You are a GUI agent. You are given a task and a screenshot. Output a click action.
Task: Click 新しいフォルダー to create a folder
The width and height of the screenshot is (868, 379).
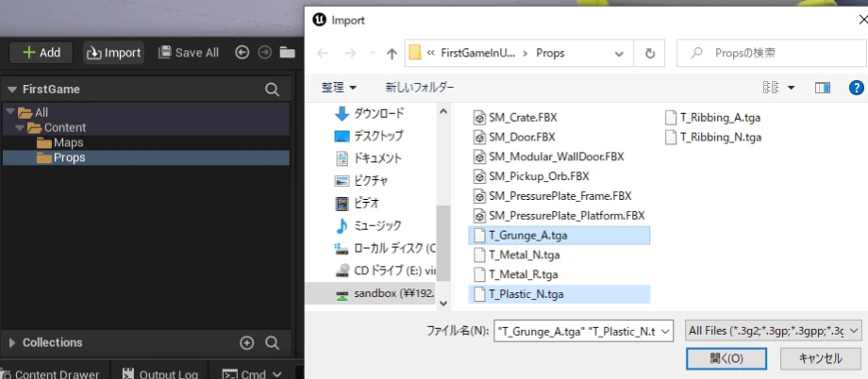pos(420,88)
